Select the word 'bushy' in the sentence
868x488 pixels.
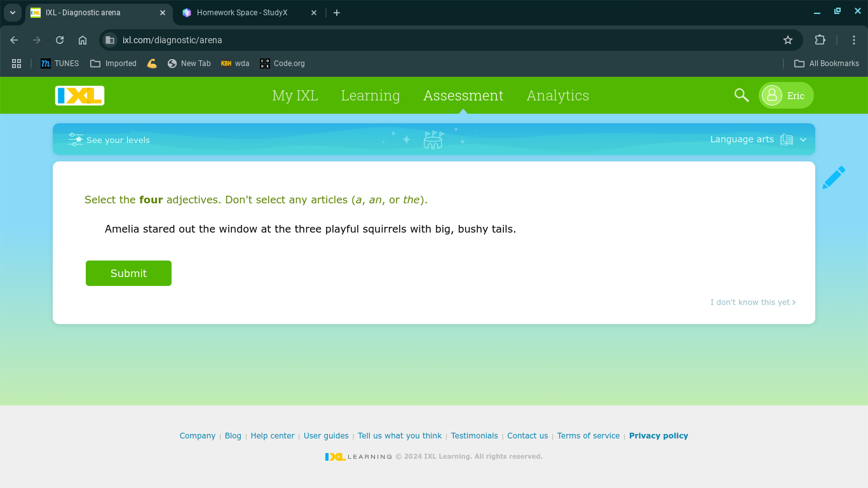point(473,229)
